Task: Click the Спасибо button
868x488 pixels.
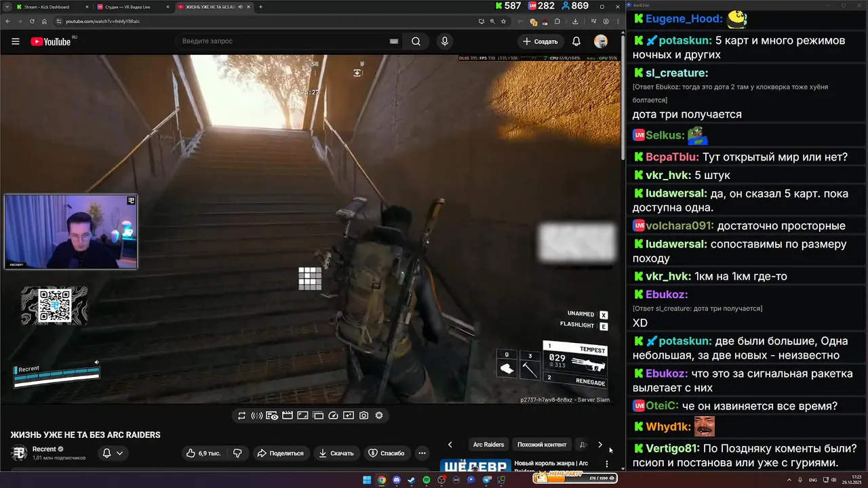Action: [386, 453]
